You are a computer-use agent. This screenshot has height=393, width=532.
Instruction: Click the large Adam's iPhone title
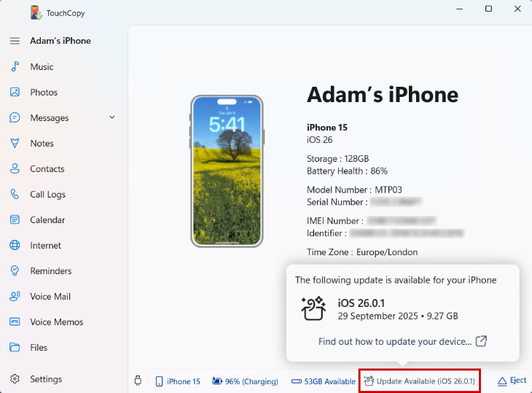tap(383, 94)
